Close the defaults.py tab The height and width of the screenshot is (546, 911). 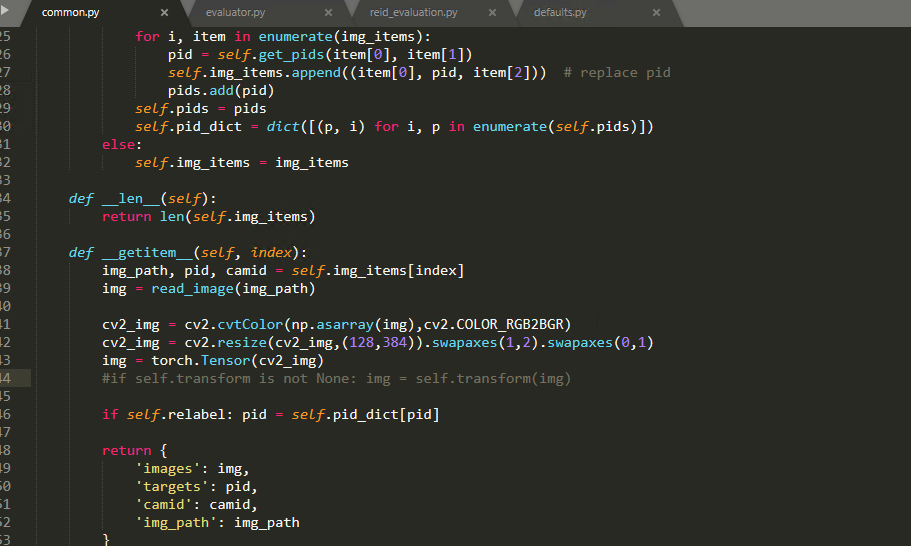656,12
